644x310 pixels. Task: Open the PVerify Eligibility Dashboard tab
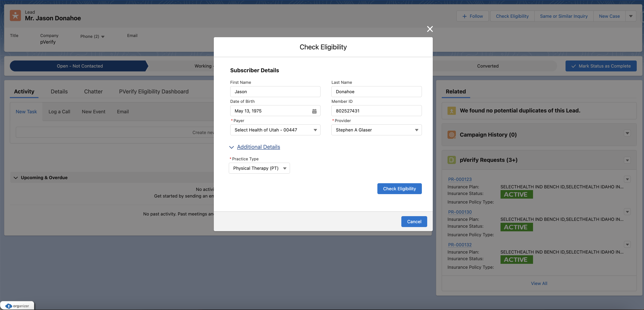coord(154,92)
